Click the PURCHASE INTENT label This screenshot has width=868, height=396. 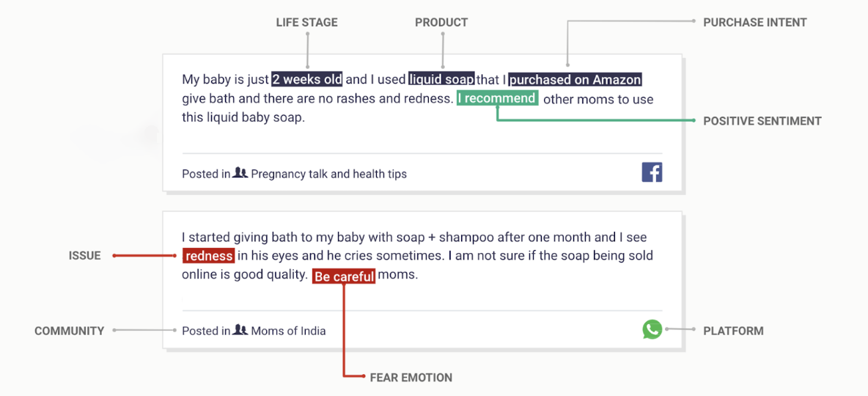755,23
